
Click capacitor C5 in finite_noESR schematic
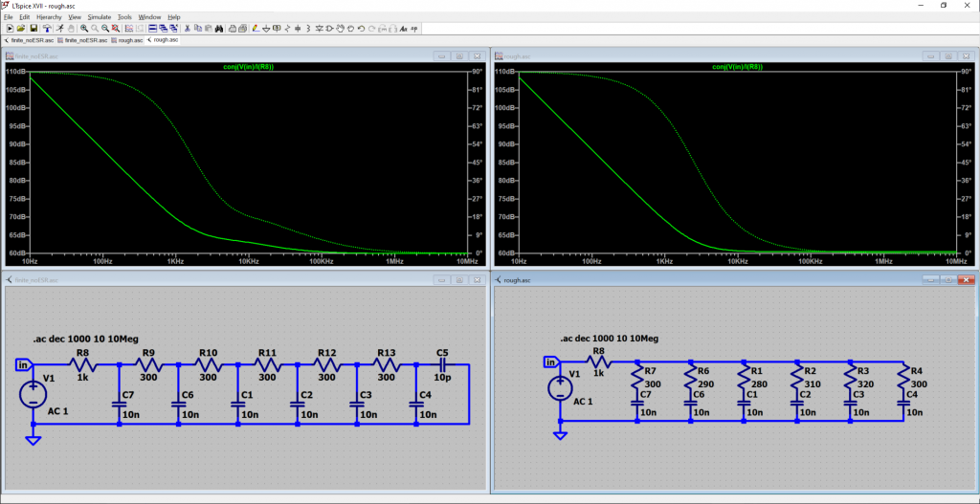tap(442, 363)
